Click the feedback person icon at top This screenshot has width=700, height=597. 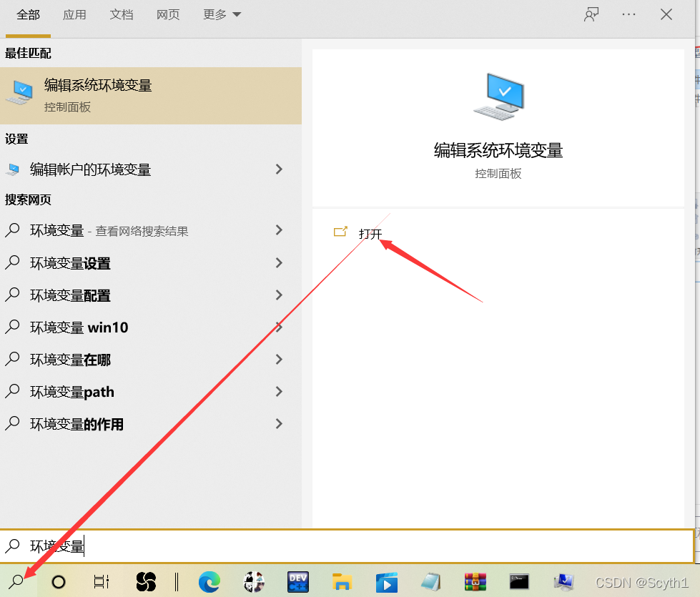tap(591, 14)
